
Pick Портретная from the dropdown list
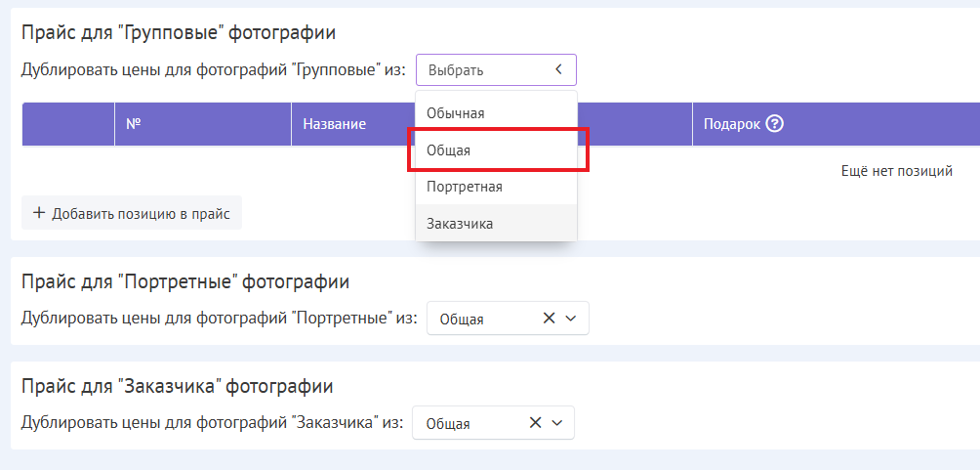pos(464,186)
